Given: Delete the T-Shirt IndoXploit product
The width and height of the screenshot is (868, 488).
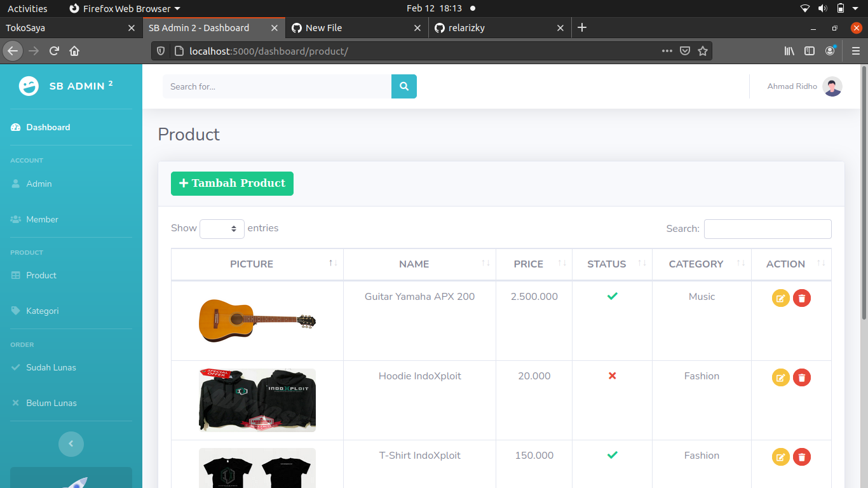Looking at the screenshot, I should click(802, 457).
